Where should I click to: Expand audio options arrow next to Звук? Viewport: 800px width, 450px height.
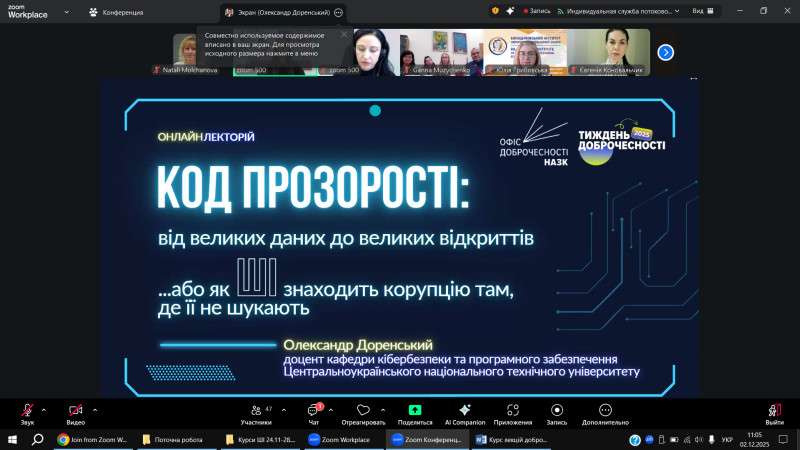pyautogui.click(x=45, y=408)
